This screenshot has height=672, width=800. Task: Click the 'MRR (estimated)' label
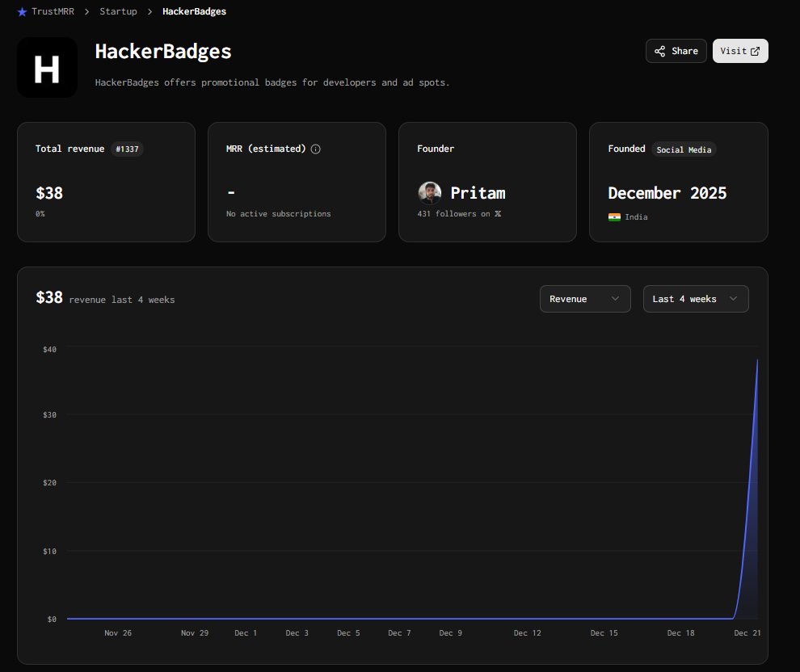(266, 149)
